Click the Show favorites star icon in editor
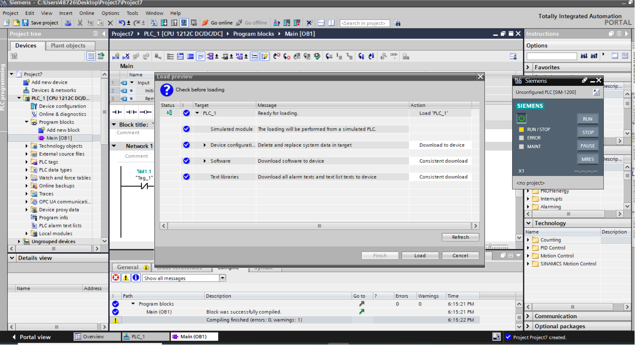This screenshot has width=644, height=362. coord(265,56)
